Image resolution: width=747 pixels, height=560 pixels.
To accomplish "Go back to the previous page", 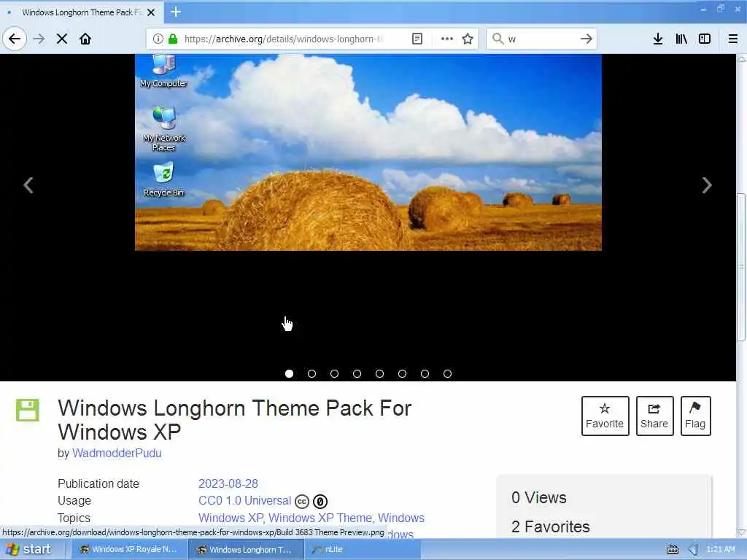I will point(15,39).
